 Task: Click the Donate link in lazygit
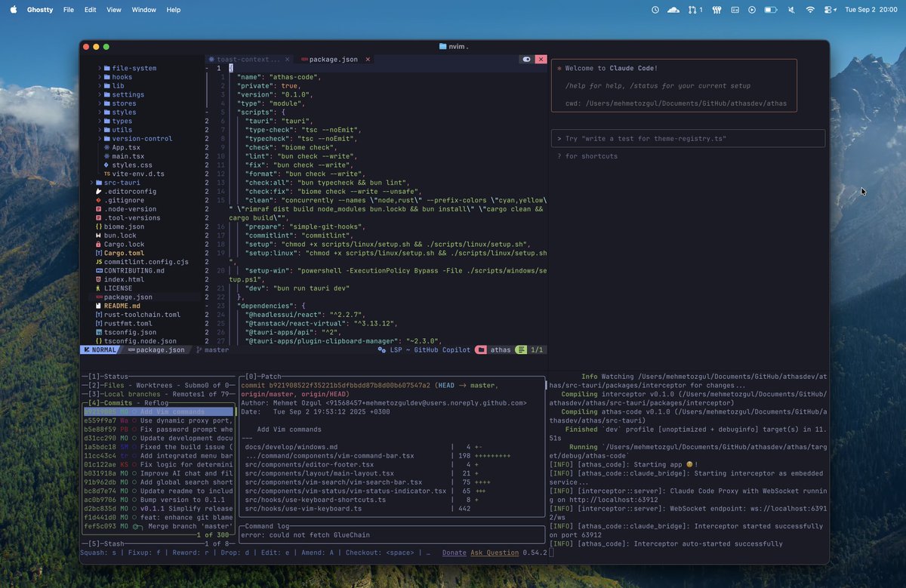455,553
